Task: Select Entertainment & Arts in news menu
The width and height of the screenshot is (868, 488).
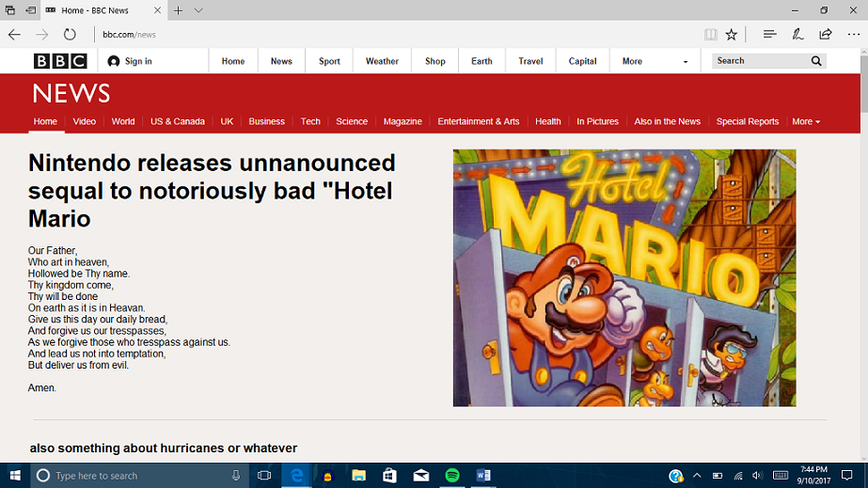Action: coord(478,121)
